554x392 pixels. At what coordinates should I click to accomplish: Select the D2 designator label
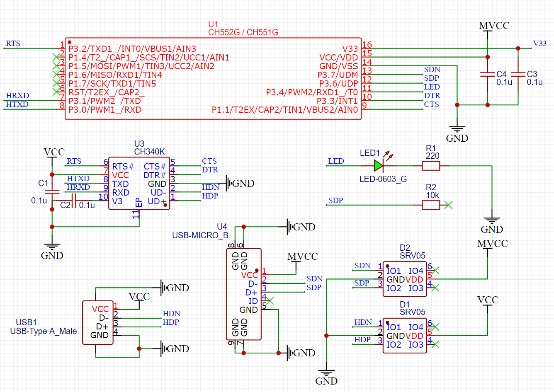coord(405,248)
